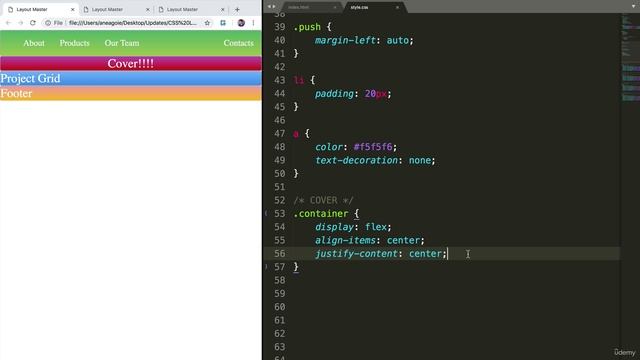Close the index.html editor tab
This screenshot has height=360, width=640.
click(x=335, y=7)
